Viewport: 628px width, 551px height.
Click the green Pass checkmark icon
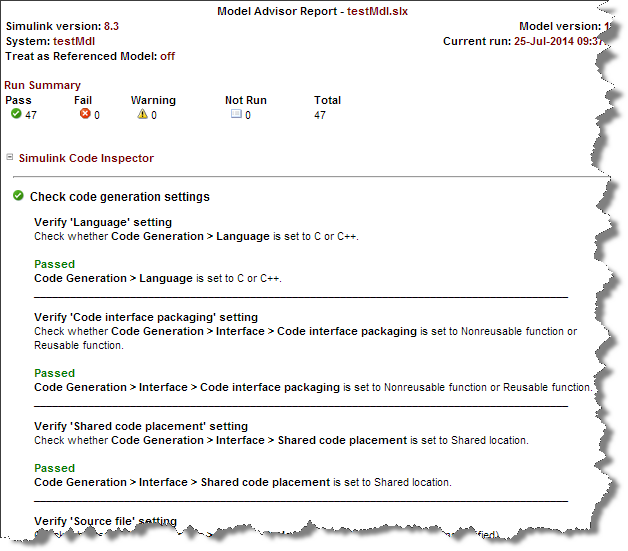[16, 115]
